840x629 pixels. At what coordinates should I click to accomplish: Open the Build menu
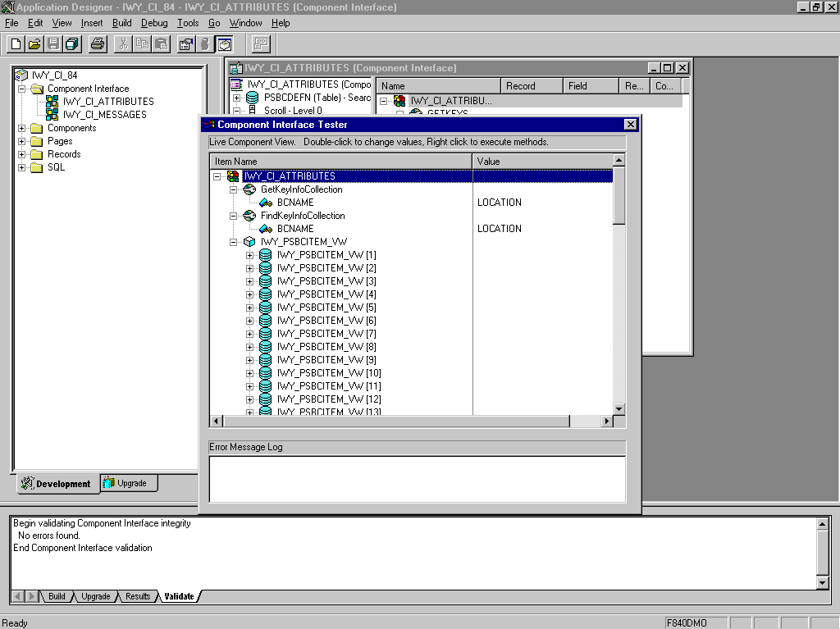coord(121,23)
